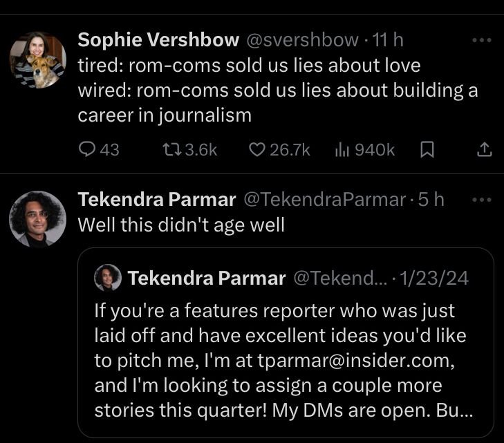Visit the @svershbow handle
The height and width of the screenshot is (443, 504).
tap(303, 40)
